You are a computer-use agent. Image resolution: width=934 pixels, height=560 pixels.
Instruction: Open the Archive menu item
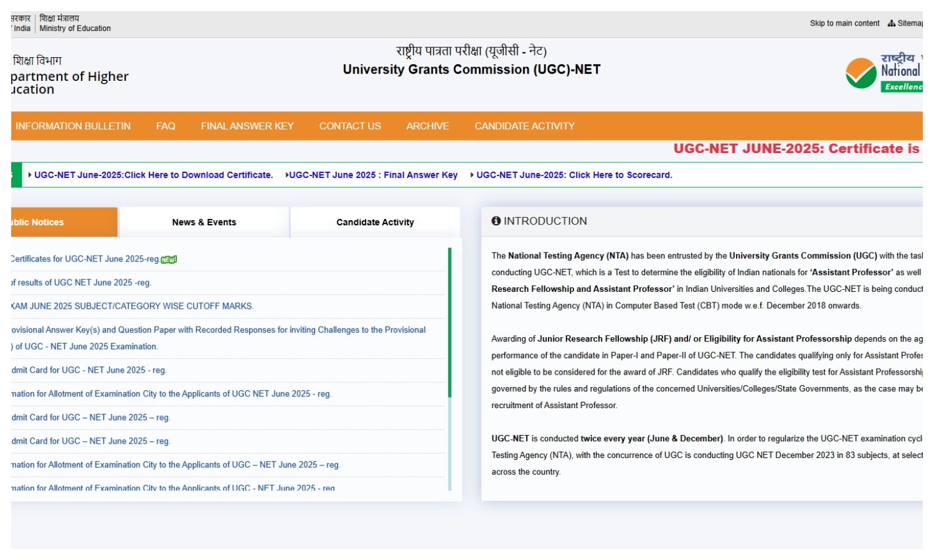(x=428, y=126)
